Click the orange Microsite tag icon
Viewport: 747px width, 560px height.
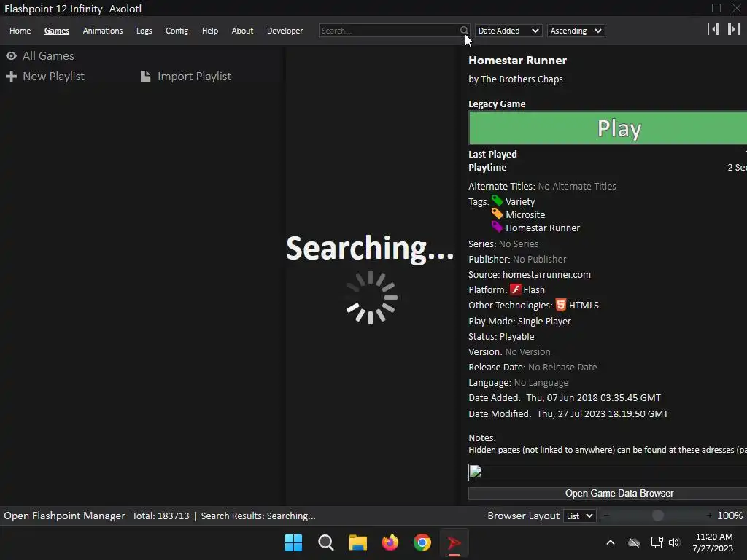click(498, 214)
